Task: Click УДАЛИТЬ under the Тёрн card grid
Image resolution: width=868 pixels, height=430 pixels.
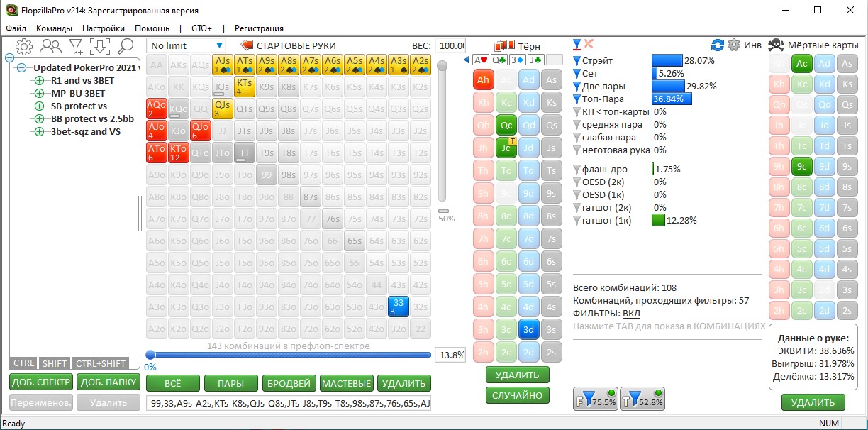Action: click(518, 375)
